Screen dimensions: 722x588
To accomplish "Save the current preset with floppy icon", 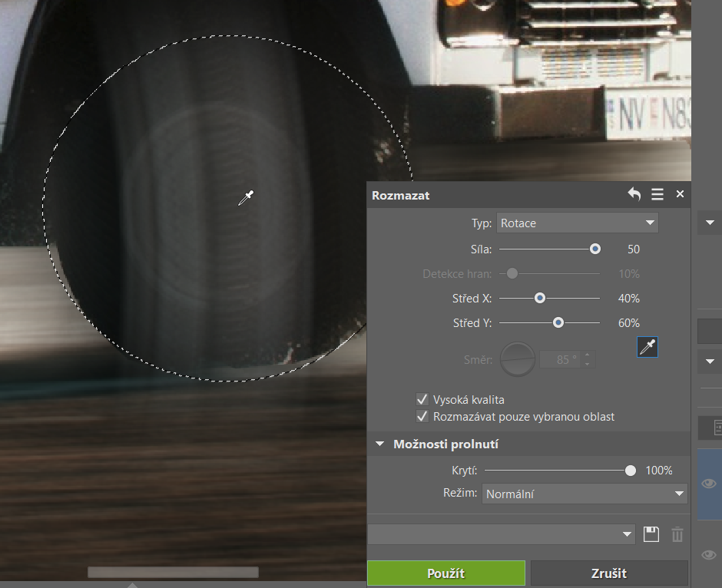I will tap(651, 534).
